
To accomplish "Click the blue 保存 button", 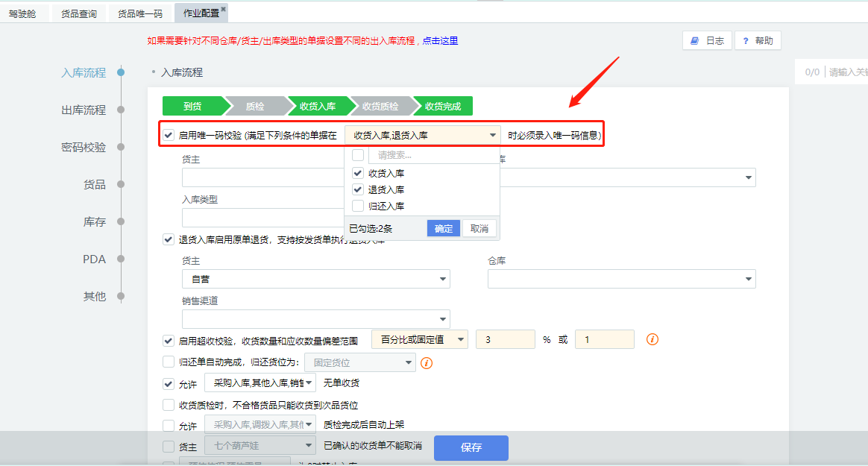I will pos(471,448).
